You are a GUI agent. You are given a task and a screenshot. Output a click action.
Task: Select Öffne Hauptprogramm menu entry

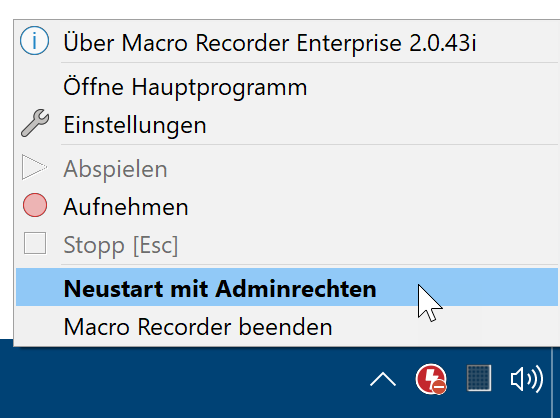[286, 87]
